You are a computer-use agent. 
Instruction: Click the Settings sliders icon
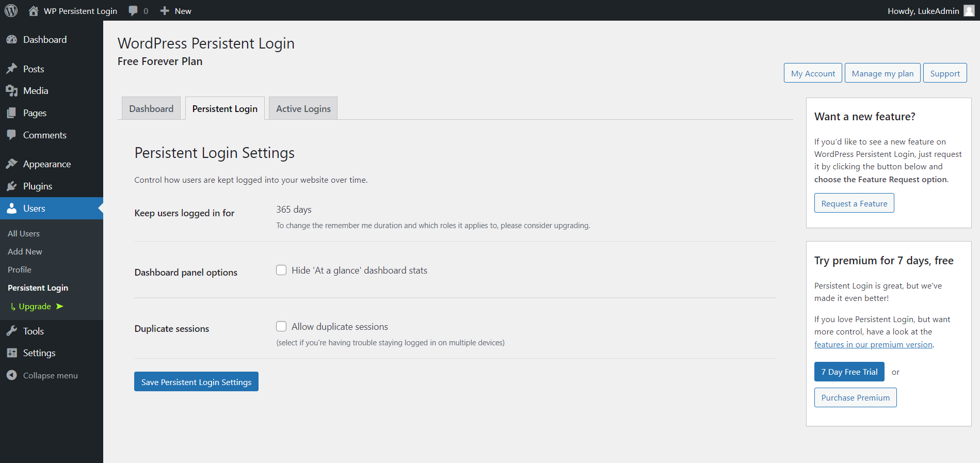[x=12, y=353]
